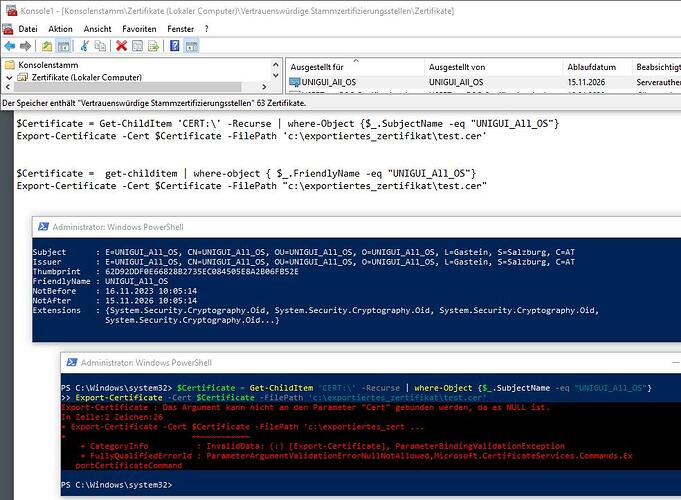Image resolution: width=681 pixels, height=500 pixels.
Task: Click the MMC console icon beside Datei
Action: coord(7,29)
